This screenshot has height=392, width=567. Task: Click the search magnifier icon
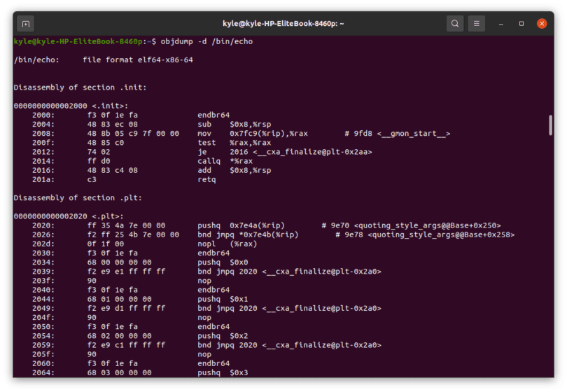click(x=455, y=24)
